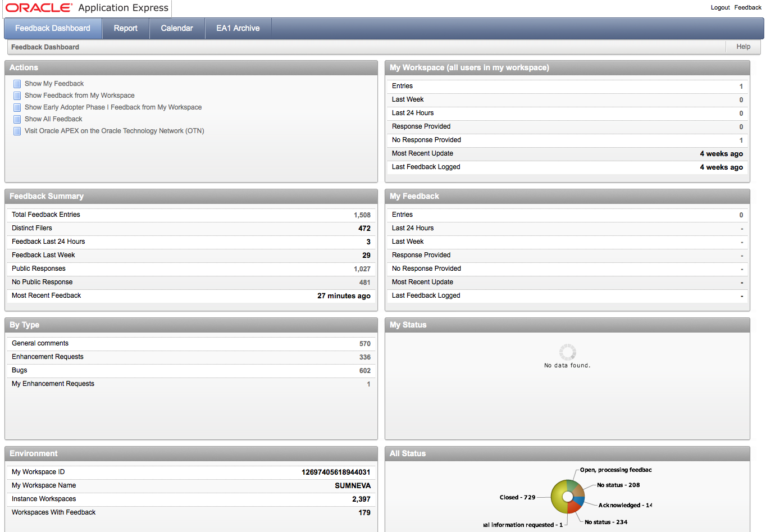
Task: Click the icon beside Show Early Adopter Phase I Feedback
Action: (x=17, y=107)
